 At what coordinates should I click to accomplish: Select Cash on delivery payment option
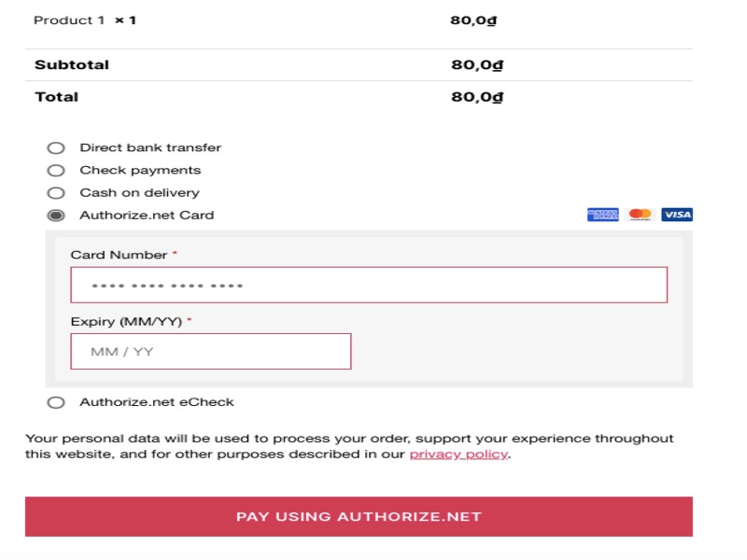[x=56, y=193]
